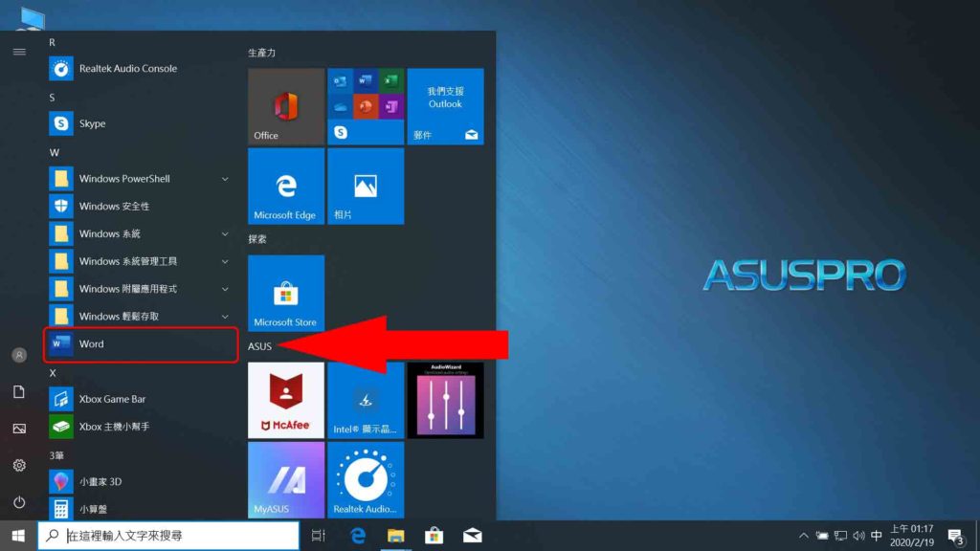Jump to app list letter W header
The height and width of the screenshot is (551, 980).
(55, 152)
